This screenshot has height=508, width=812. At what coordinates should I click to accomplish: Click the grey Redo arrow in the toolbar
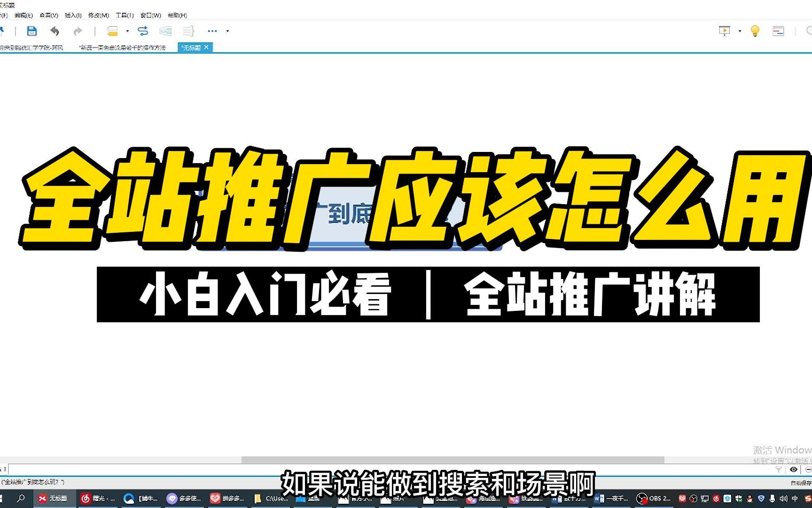click(x=78, y=31)
